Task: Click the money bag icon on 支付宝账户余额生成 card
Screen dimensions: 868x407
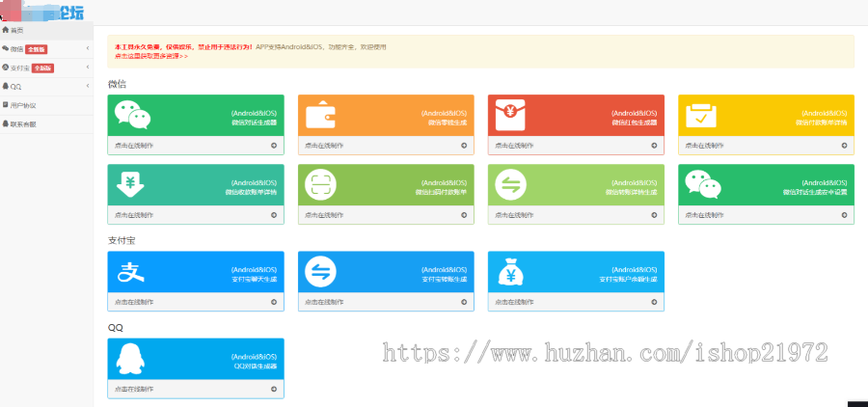Action: 510,272
